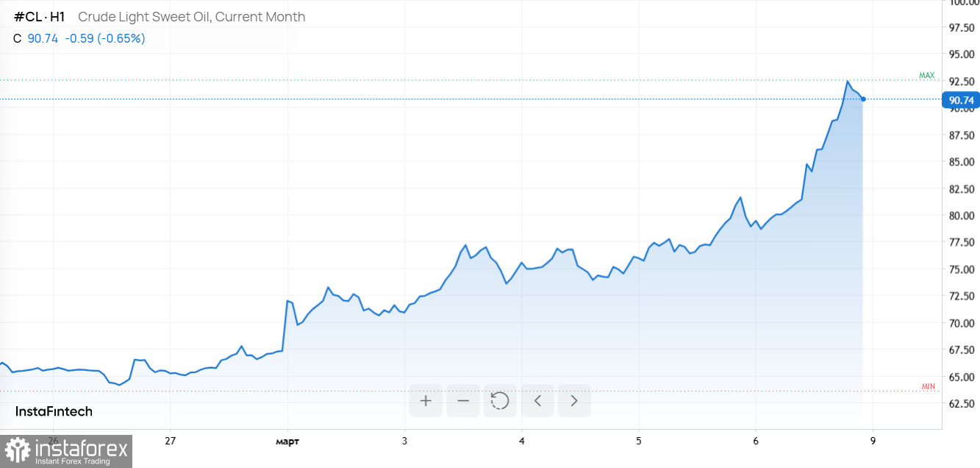Click the март date label
980x468 pixels.
click(287, 442)
